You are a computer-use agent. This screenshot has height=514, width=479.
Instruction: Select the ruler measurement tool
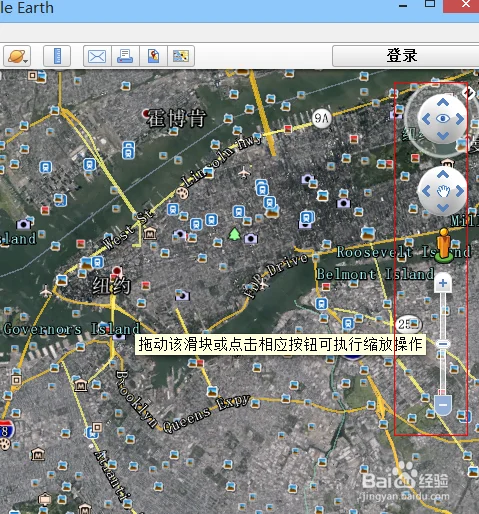pyautogui.click(x=57, y=56)
